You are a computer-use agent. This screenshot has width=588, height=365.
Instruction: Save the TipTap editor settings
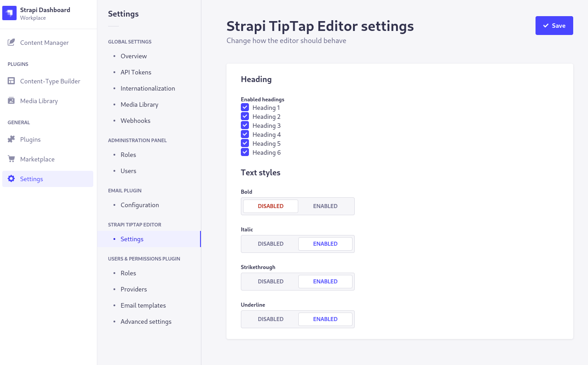[554, 26]
